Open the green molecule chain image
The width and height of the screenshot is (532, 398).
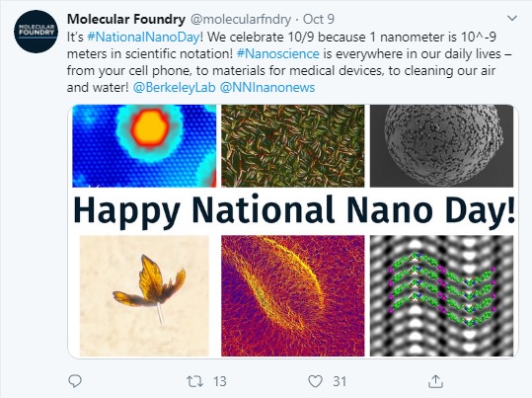point(442,295)
